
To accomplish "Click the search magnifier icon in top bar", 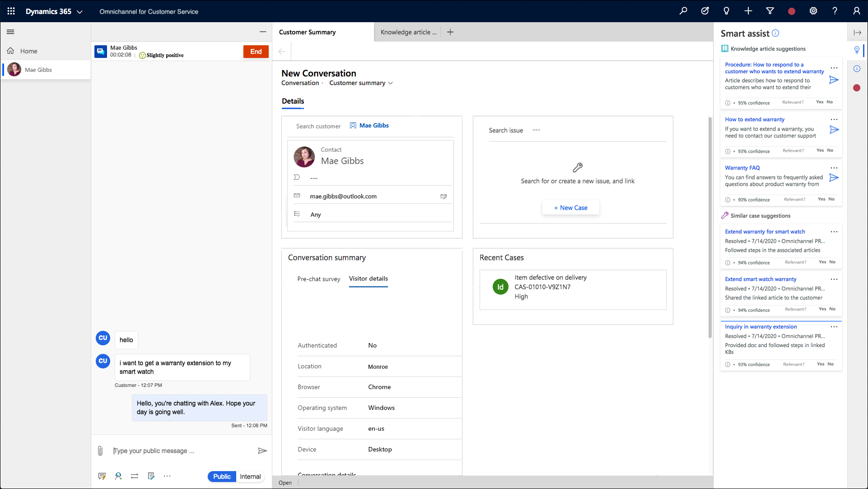I will (684, 11).
